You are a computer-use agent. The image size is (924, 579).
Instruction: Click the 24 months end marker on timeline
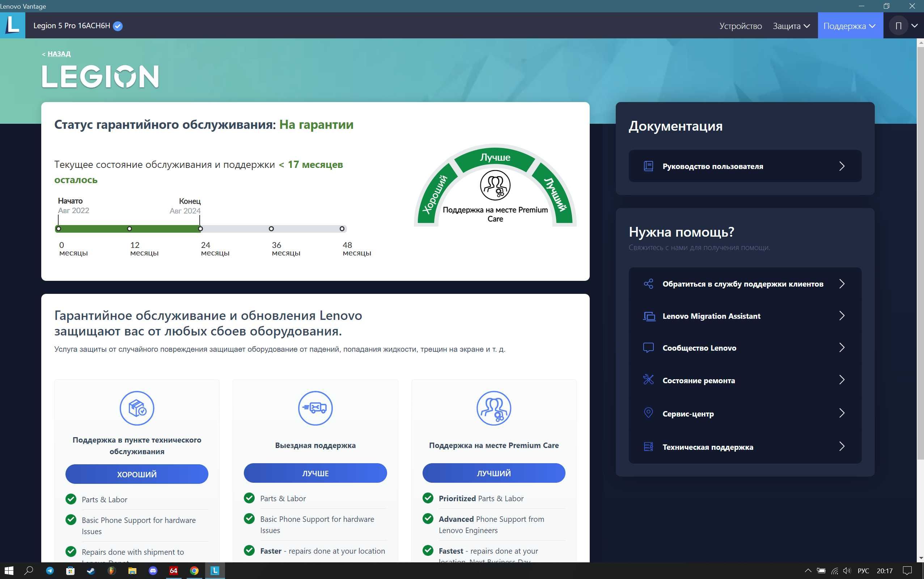200,229
